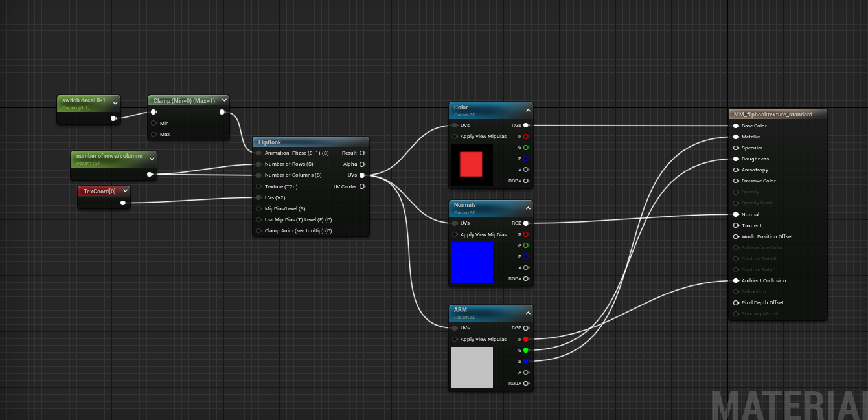The image size is (868, 420).
Task: Click the Metallic input pin
Action: click(736, 137)
